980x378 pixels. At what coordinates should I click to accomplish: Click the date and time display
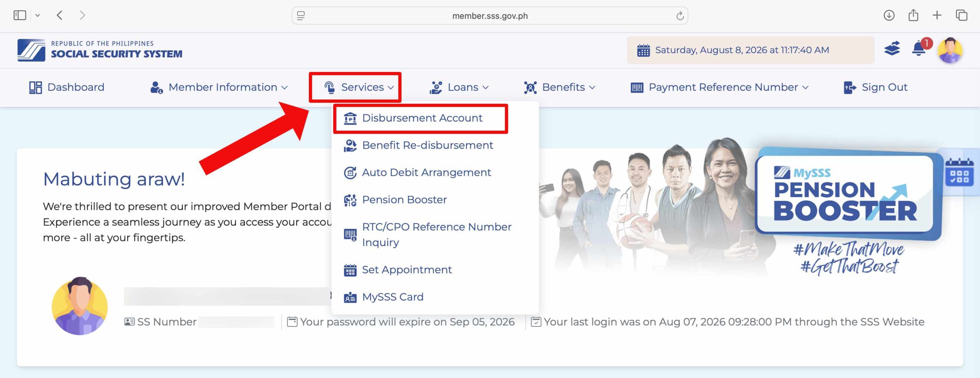pos(742,50)
